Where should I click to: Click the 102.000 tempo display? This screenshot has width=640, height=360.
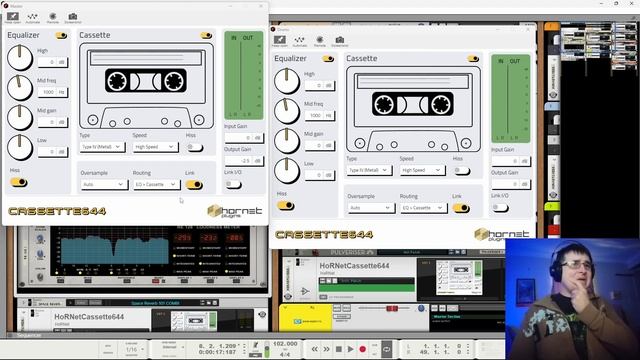pos(285,344)
